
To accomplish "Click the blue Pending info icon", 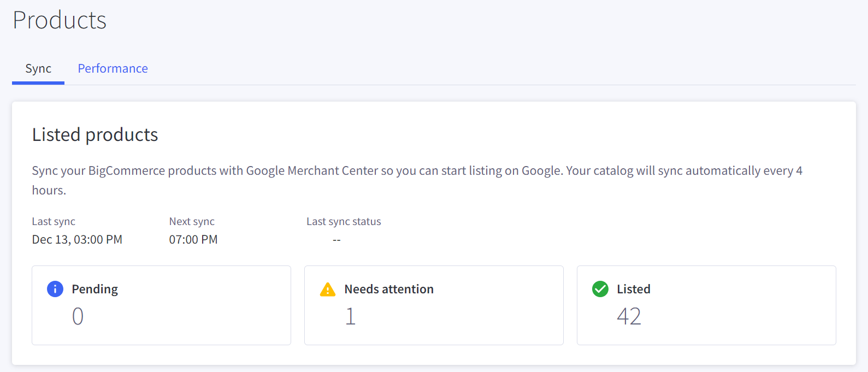I will pyautogui.click(x=55, y=289).
